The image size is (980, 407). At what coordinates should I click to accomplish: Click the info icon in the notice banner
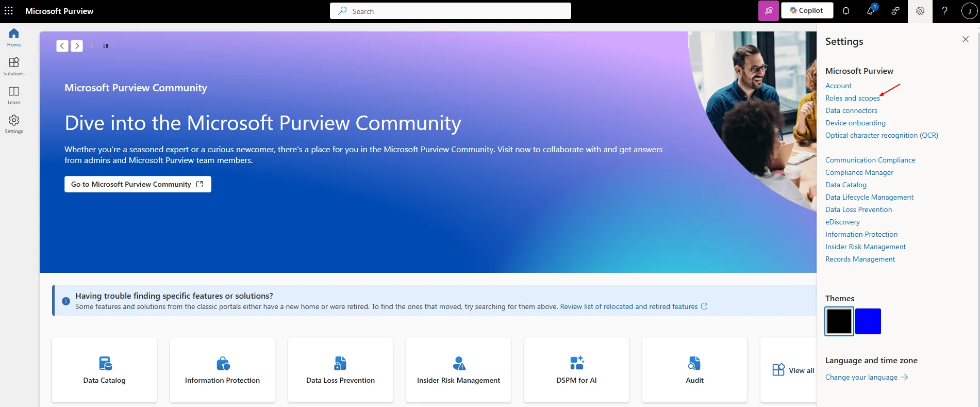tap(66, 301)
